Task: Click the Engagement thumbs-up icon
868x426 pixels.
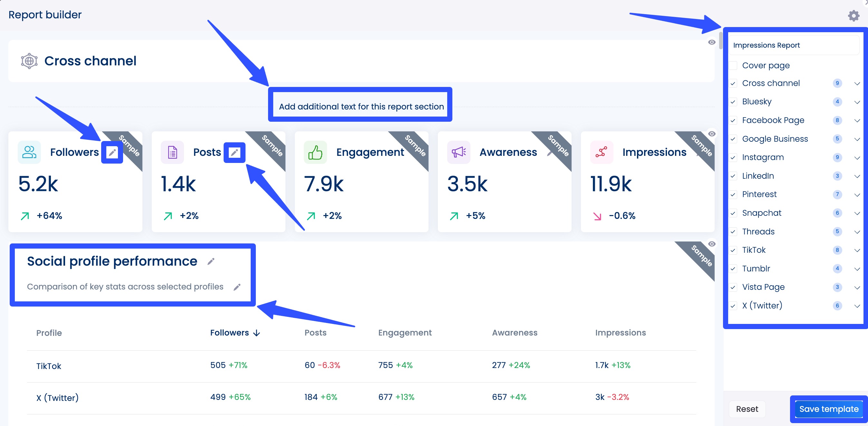Action: click(x=315, y=152)
